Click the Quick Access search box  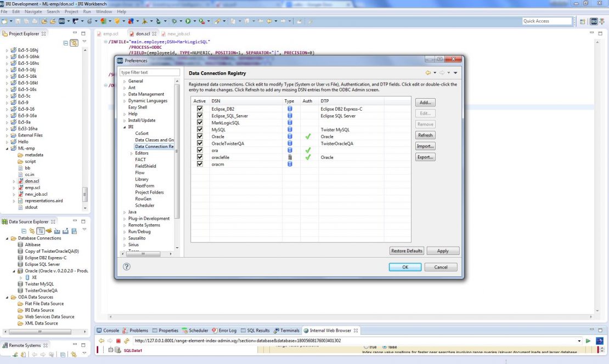point(547,21)
